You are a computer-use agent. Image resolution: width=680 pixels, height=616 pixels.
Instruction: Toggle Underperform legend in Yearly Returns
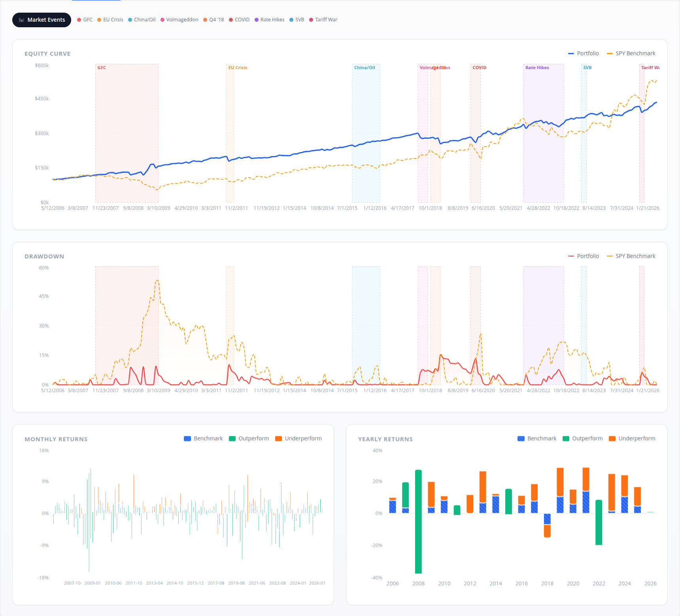click(632, 439)
